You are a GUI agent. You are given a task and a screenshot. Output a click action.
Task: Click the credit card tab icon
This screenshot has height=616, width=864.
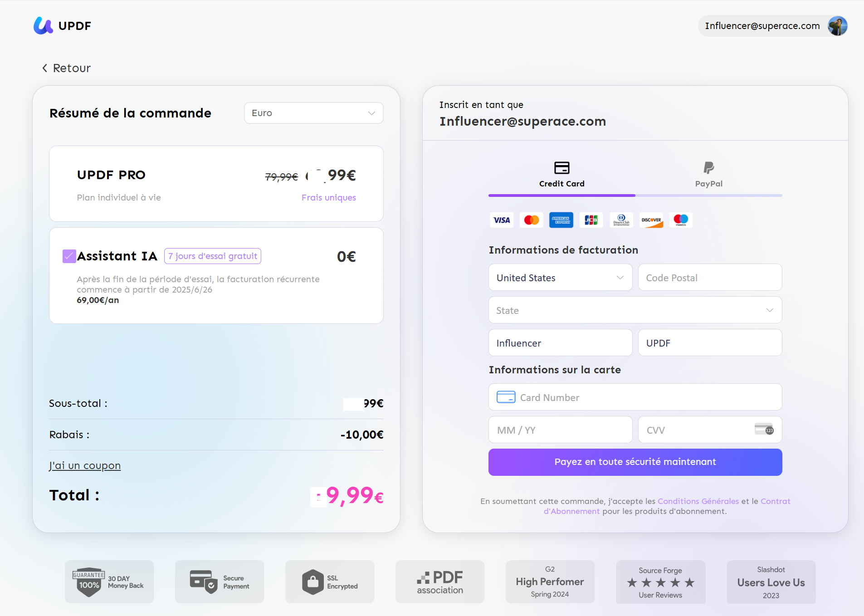[562, 168]
